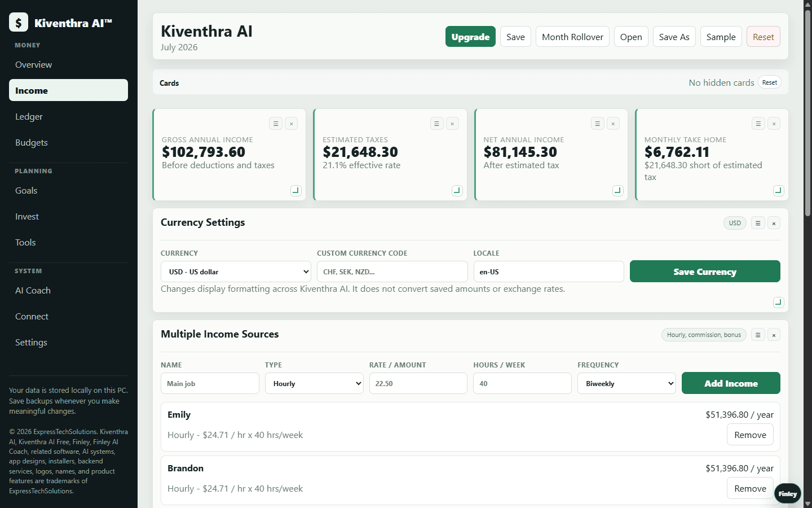Image resolution: width=812 pixels, height=508 pixels.
Task: Click the green Upgrade button
Action: click(x=470, y=37)
